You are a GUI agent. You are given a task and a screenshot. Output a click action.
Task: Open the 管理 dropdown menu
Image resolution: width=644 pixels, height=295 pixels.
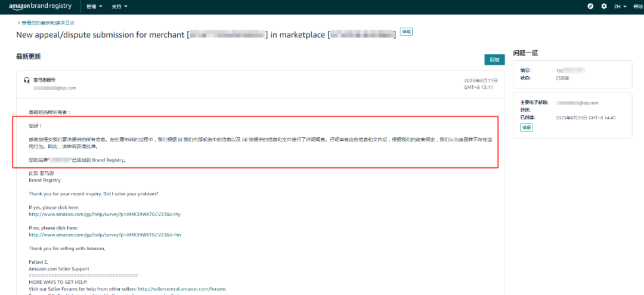(94, 7)
